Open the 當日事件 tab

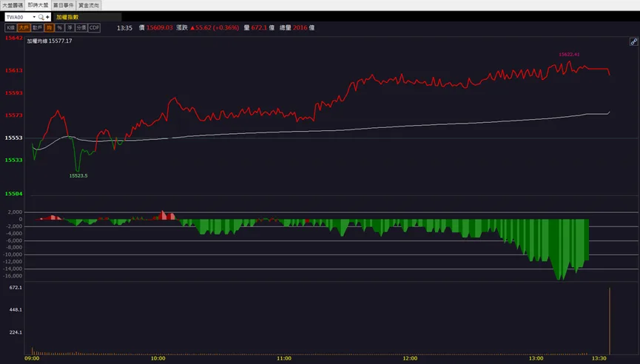[64, 5]
